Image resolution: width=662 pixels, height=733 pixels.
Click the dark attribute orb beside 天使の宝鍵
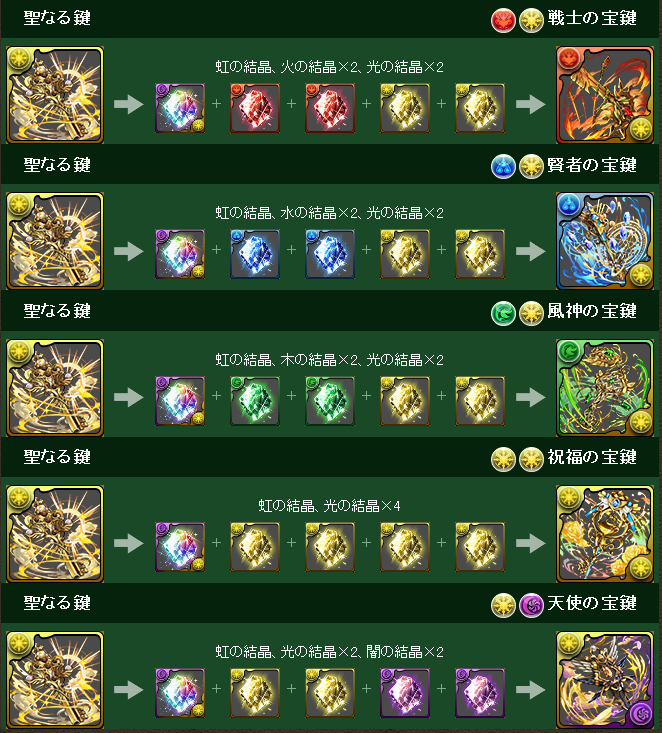[531, 605]
